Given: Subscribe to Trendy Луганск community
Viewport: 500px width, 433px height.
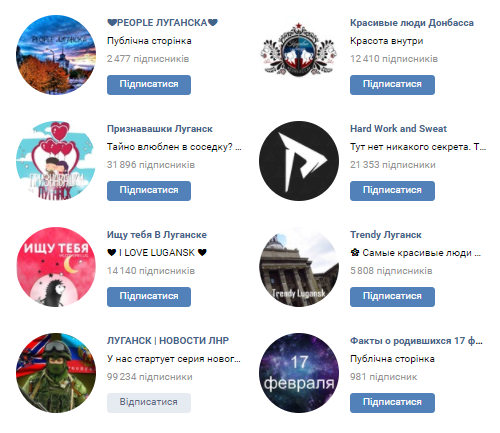Looking at the screenshot, I should 392,297.
